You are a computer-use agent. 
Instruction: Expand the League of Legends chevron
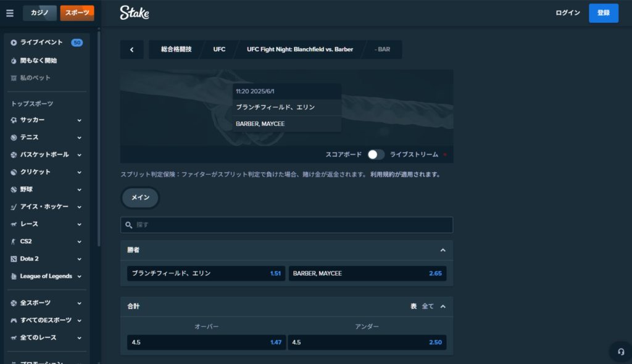(80, 276)
